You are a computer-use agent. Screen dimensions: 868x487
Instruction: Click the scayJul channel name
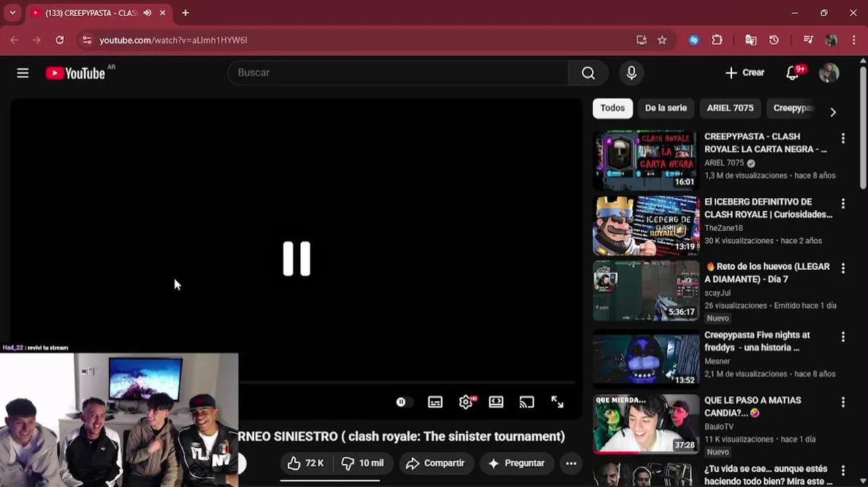(717, 294)
